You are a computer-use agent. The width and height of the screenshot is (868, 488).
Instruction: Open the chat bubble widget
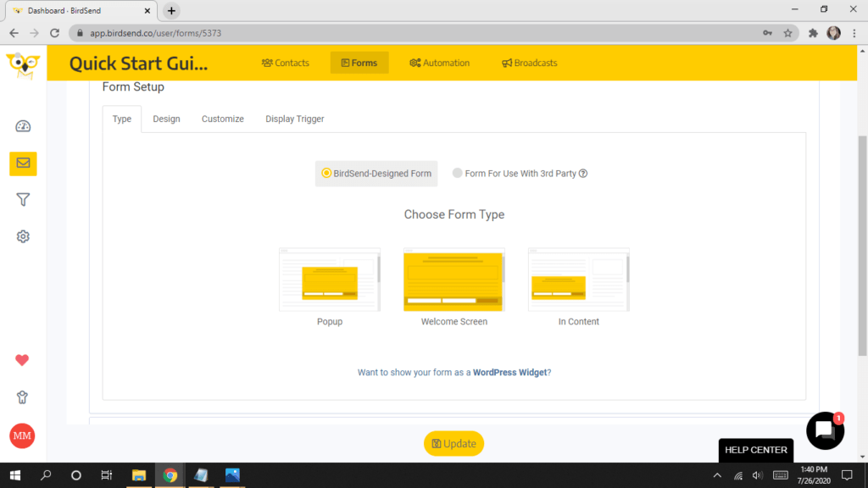[825, 430]
